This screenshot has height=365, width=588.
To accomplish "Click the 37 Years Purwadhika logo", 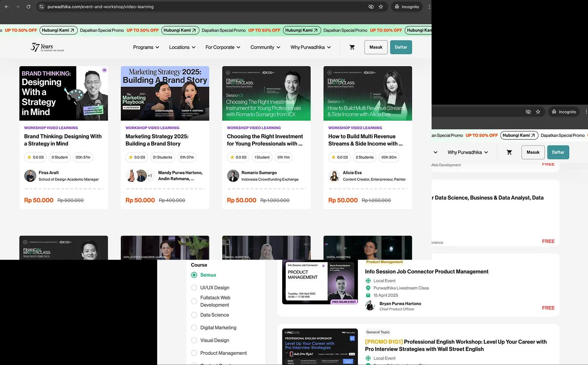I will pyautogui.click(x=47, y=47).
